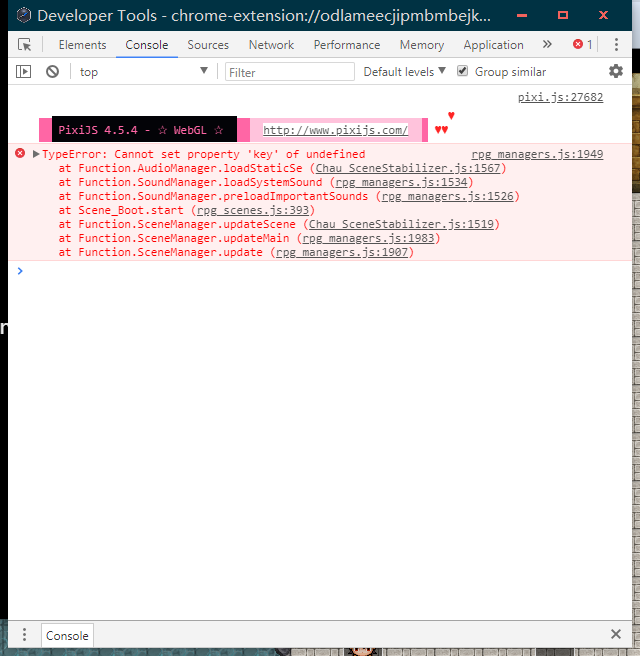Open the Default levels dropdown
The height and width of the screenshot is (656, 640).
pyautogui.click(x=404, y=72)
